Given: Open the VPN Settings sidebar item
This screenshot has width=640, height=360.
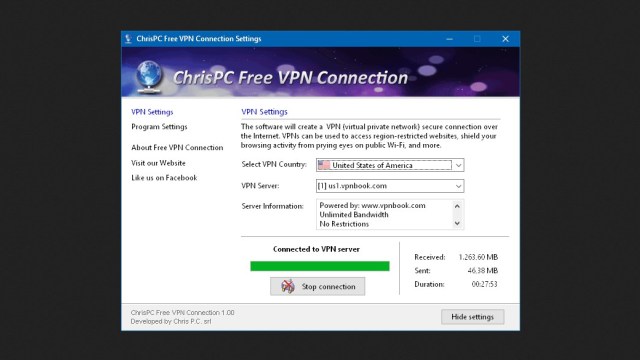Looking at the screenshot, I should point(152,112).
